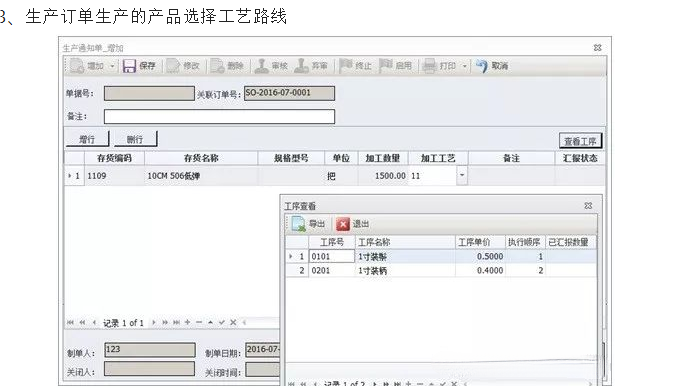Viewport: 679px width, 392px height.
Task: Click the 审核 (Approve) stamp icon
Action: pos(262,66)
